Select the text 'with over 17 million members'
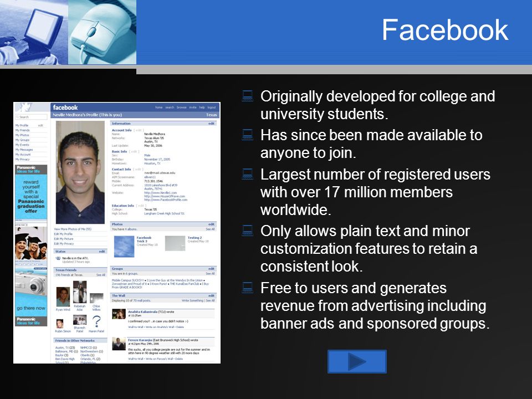Viewport: 532px width, 399px height. click(x=356, y=192)
